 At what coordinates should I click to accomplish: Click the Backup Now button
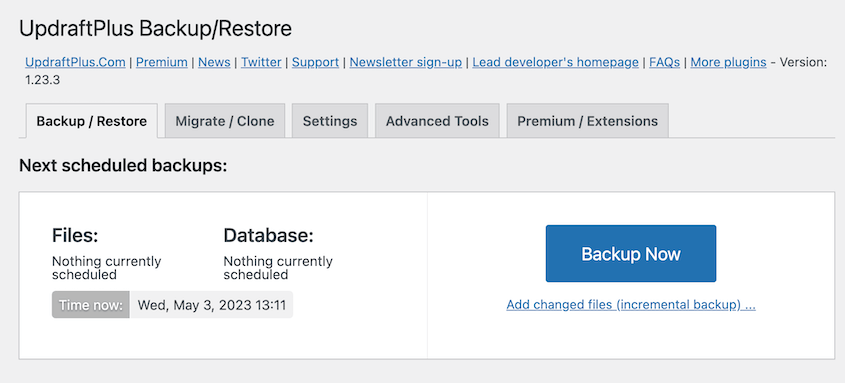coord(631,254)
